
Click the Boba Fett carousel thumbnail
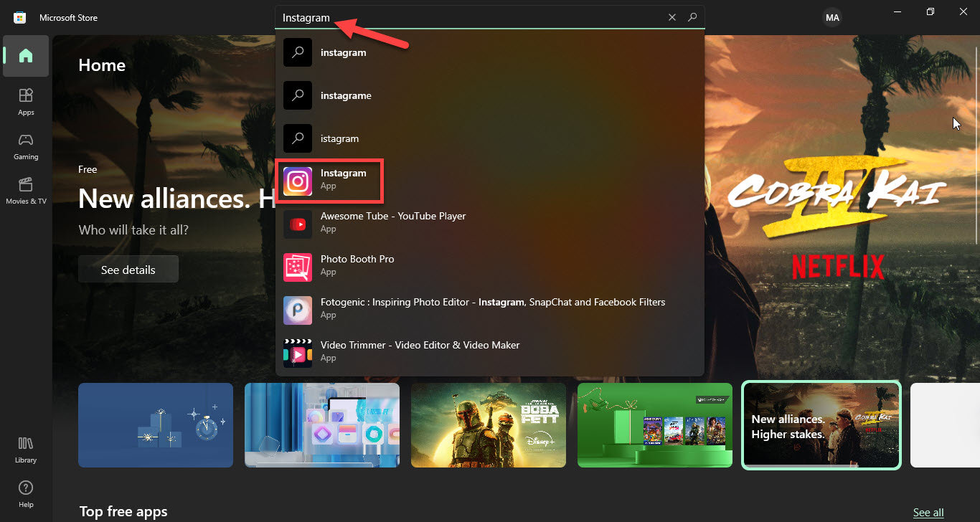point(488,424)
